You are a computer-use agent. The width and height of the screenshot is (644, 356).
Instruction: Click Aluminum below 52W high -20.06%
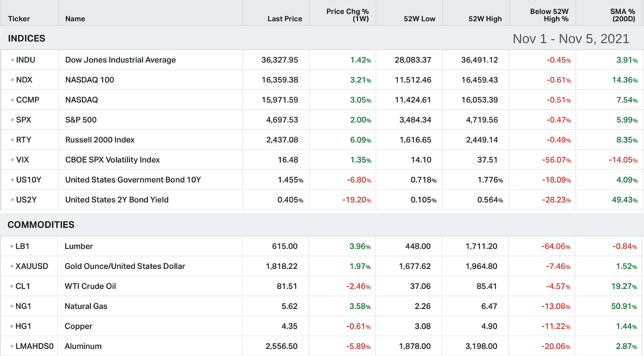[x=556, y=346]
